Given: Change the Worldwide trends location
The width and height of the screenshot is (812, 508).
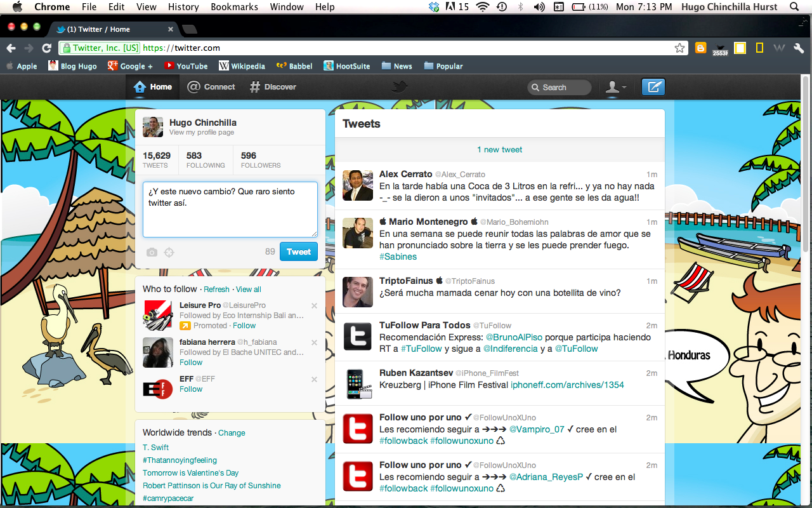Looking at the screenshot, I should tap(232, 432).
